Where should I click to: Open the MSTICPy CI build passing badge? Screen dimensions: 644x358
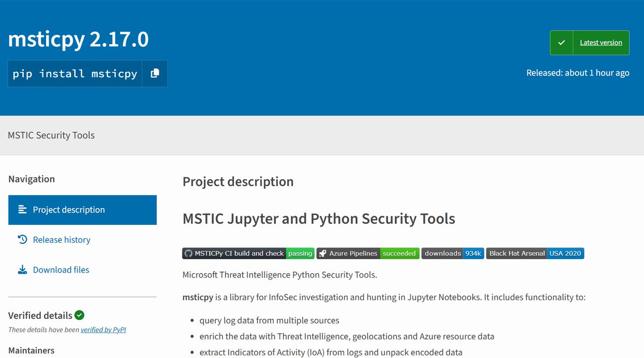pos(248,253)
